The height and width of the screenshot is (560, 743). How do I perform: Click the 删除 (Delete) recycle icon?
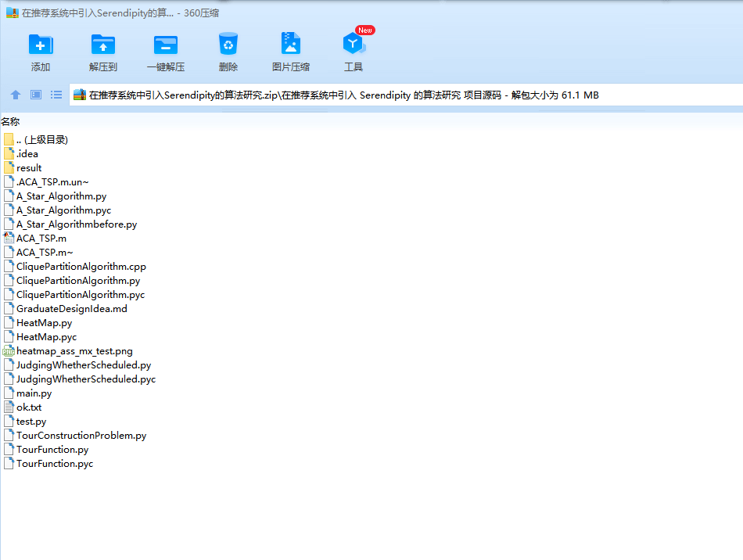click(228, 44)
